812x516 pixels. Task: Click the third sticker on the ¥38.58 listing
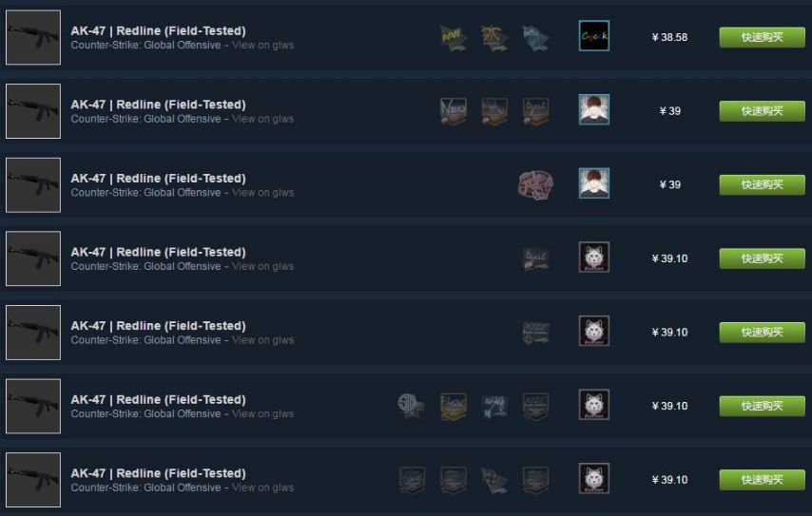(535, 38)
